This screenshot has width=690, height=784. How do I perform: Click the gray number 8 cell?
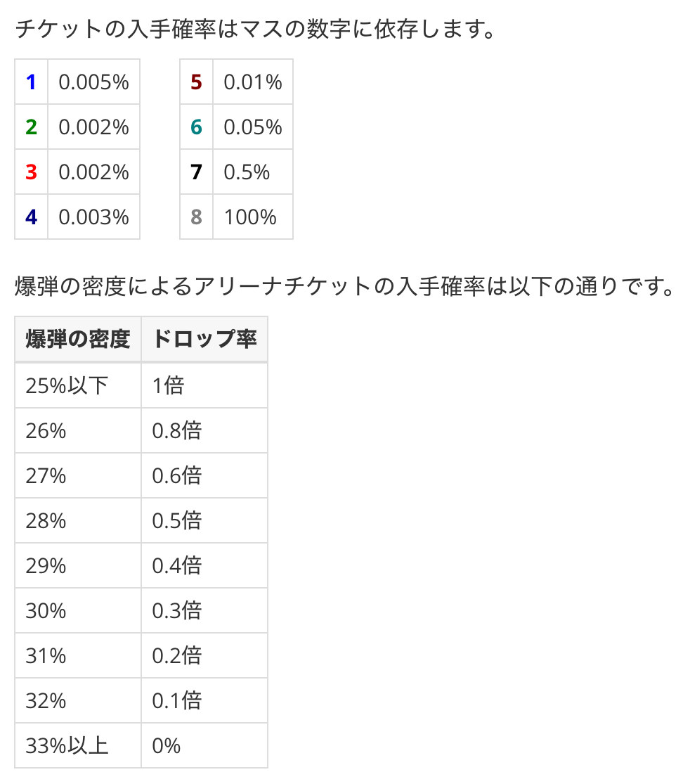pos(196,217)
